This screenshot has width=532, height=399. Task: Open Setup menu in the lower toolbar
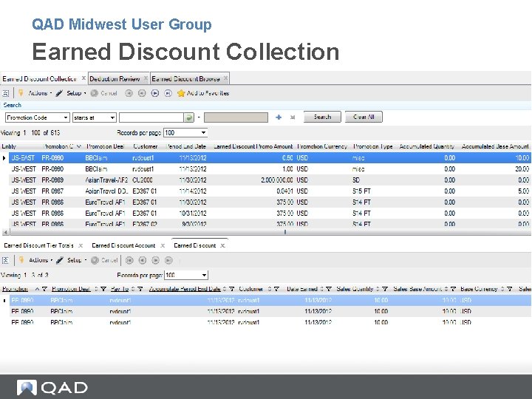tap(72, 260)
